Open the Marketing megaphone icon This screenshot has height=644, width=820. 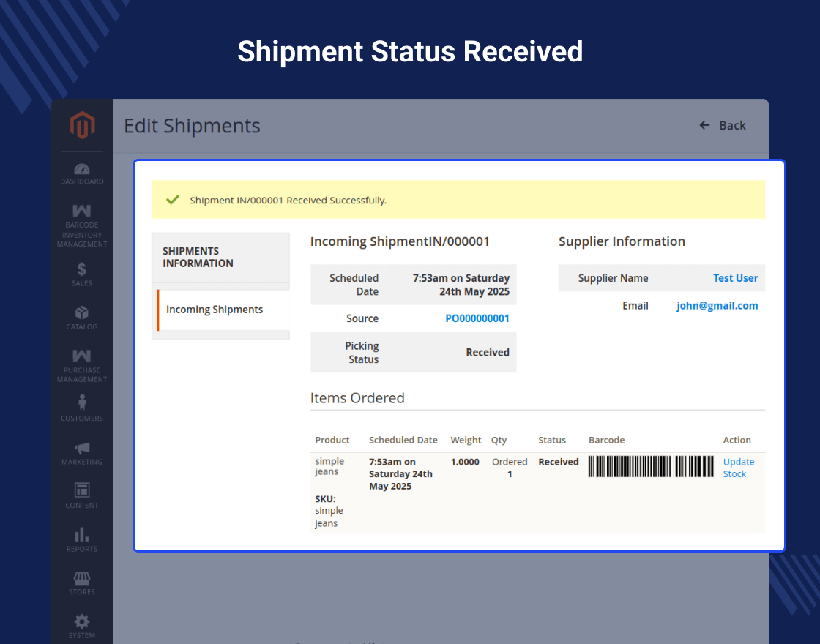(x=82, y=448)
